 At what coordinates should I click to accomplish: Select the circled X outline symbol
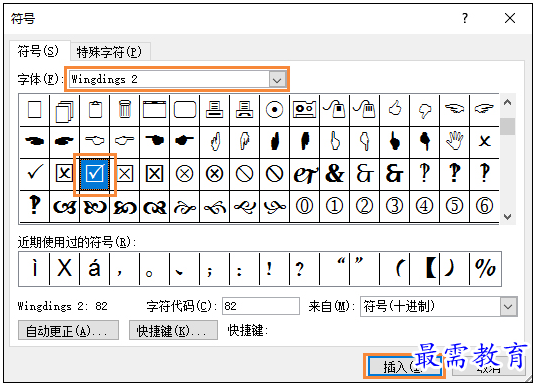pos(185,174)
